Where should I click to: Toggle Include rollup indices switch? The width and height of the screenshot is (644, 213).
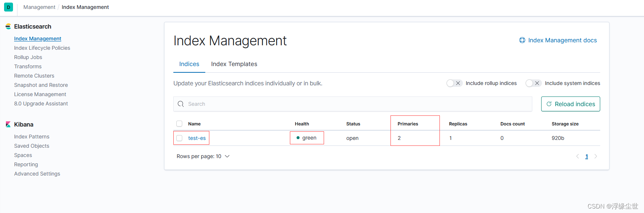click(454, 83)
